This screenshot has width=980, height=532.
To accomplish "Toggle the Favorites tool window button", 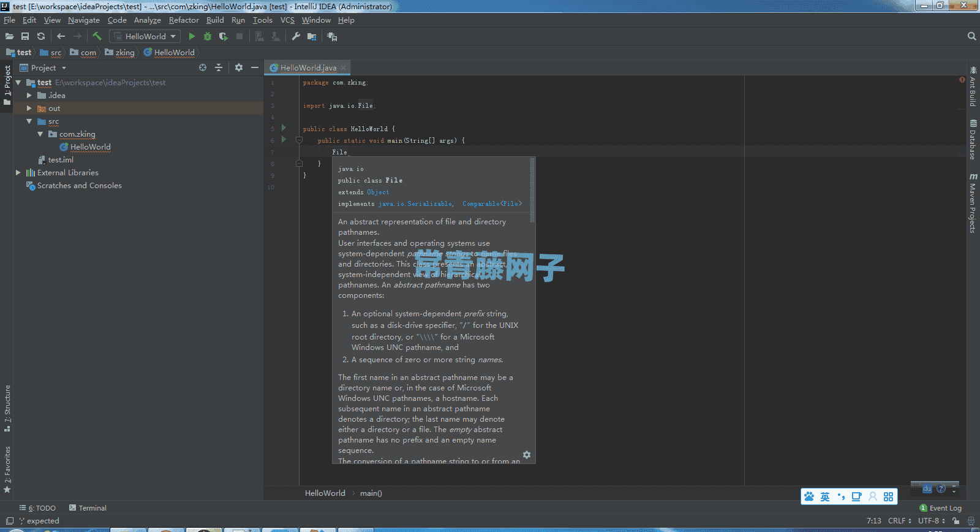I will 7,469.
